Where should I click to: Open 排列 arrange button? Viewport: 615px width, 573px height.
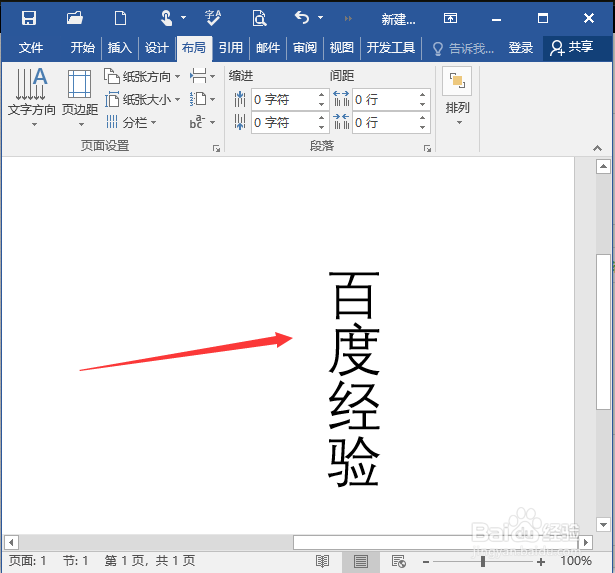coord(457,97)
